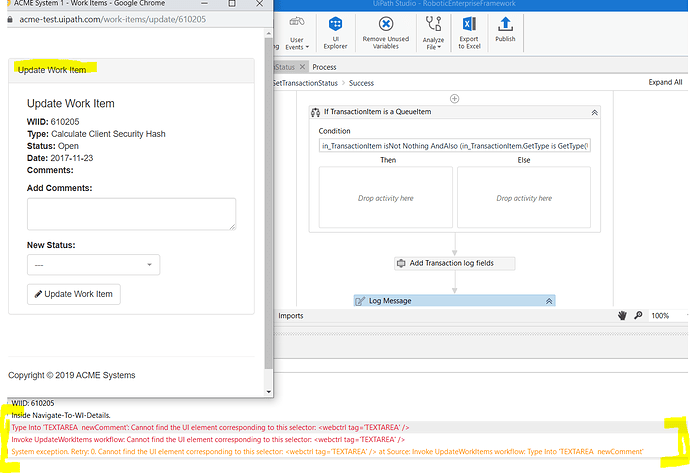690x473 pixels.
Task: Select the Log Message activity
Action: (455, 301)
